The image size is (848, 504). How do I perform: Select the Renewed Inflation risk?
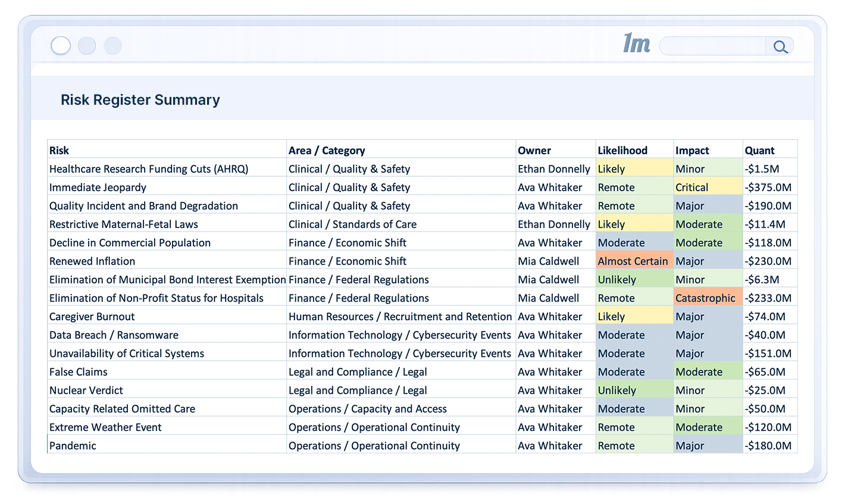point(92,261)
